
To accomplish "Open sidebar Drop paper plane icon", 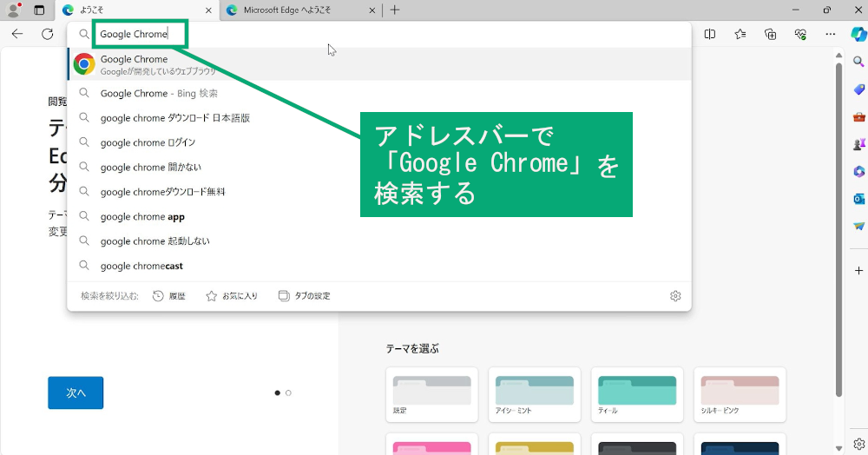I will (858, 226).
